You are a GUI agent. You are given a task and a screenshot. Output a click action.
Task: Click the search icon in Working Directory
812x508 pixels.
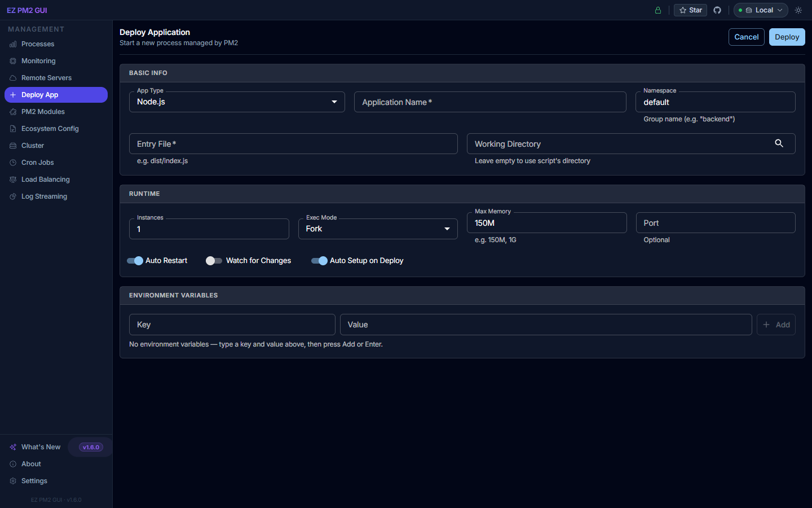pos(779,143)
